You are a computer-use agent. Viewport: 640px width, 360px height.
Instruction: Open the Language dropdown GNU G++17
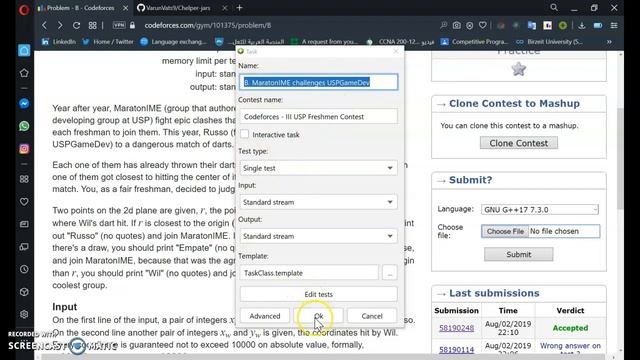click(x=540, y=209)
